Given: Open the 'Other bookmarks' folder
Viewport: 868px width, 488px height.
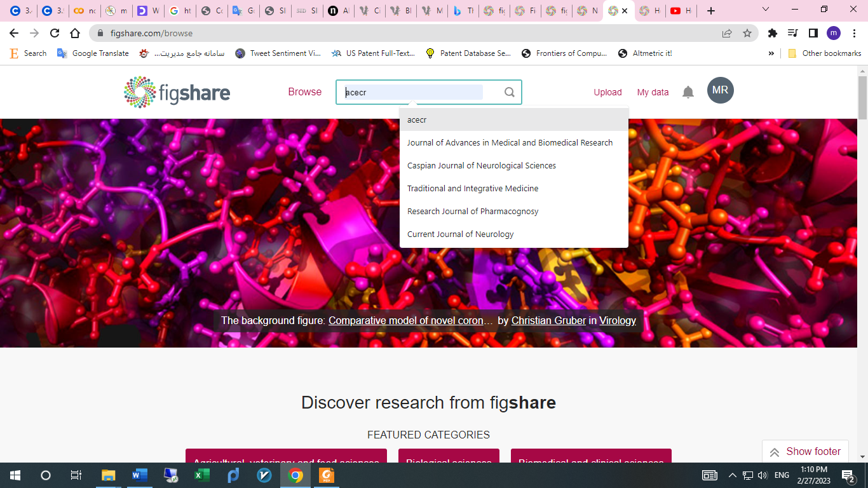Looking at the screenshot, I should pos(824,53).
